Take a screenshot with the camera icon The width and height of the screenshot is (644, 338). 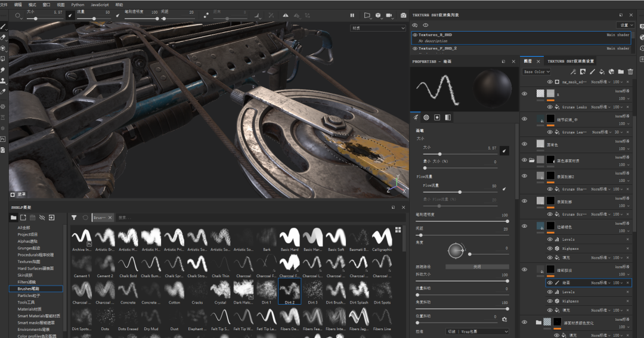[x=403, y=15]
